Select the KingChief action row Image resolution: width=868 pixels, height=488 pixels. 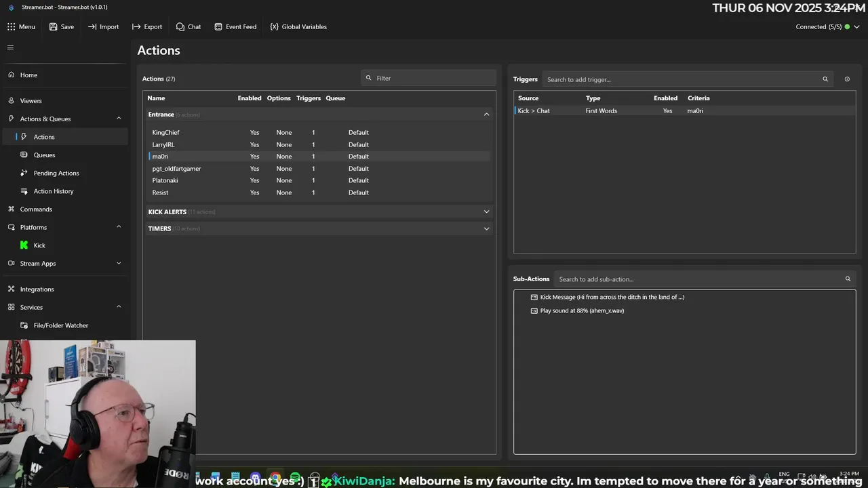point(319,133)
